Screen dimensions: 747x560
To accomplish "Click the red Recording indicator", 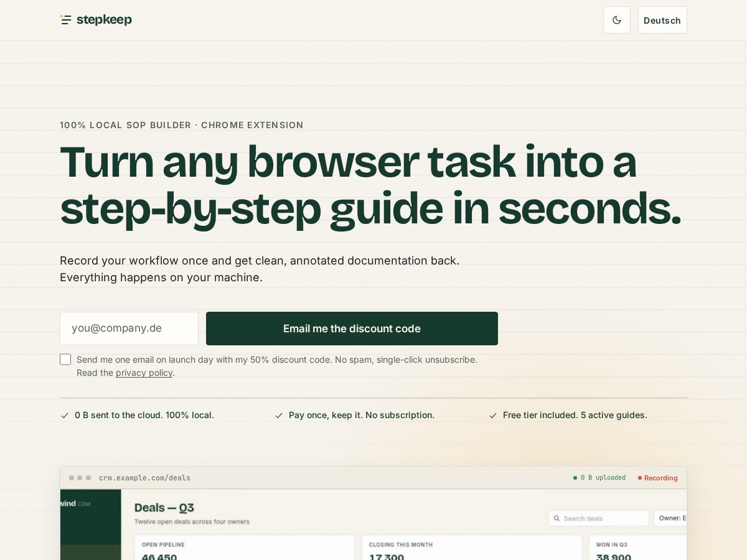I will click(658, 478).
